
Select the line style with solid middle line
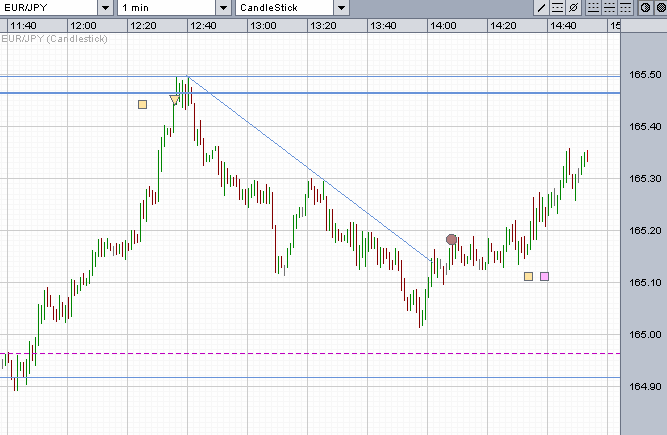[609, 8]
